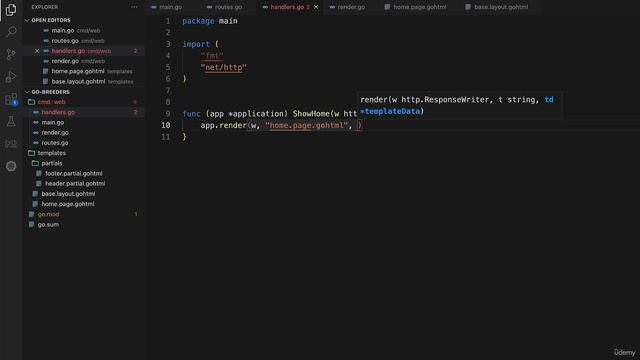This screenshot has height=360, width=640.
Task: Click the import keyword on line 3
Action: 196,44
